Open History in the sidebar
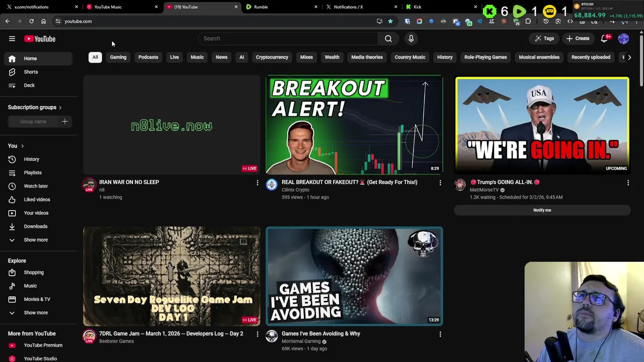Image resolution: width=644 pixels, height=362 pixels. click(39, 159)
